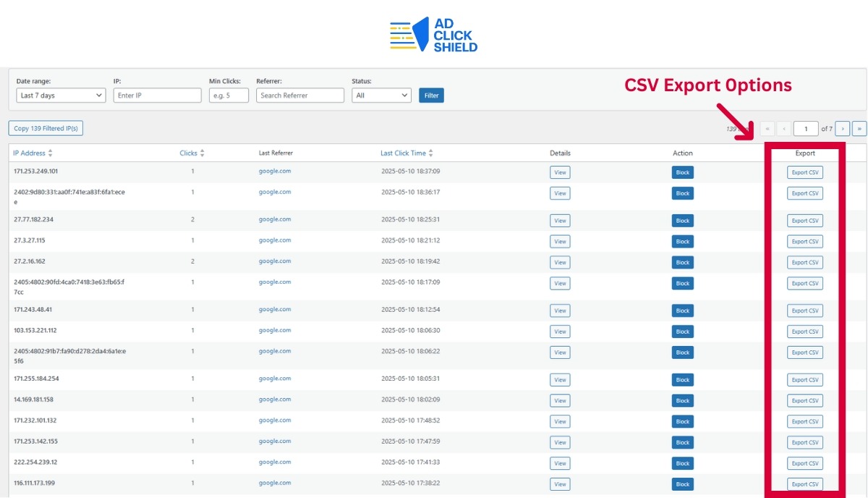Click the Enter IP input field
Screen dimensions: 868x498
[157, 95]
